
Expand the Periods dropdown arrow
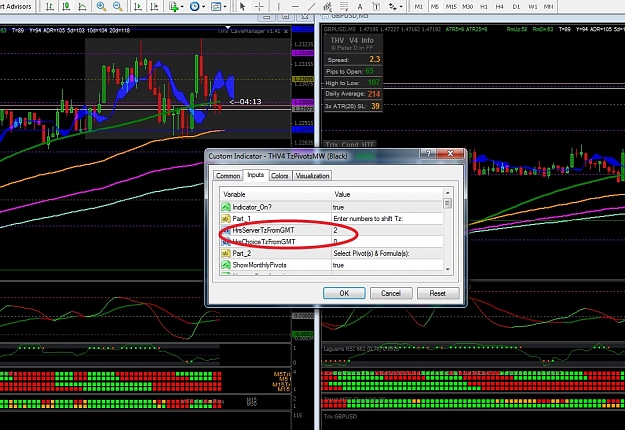tap(203, 7)
